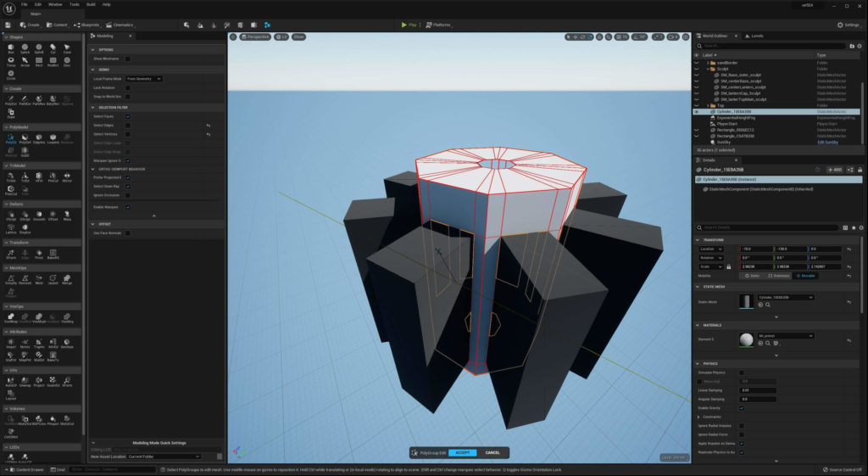Collapse the Selection Filter section
The width and height of the screenshot is (868, 476).
click(93, 108)
